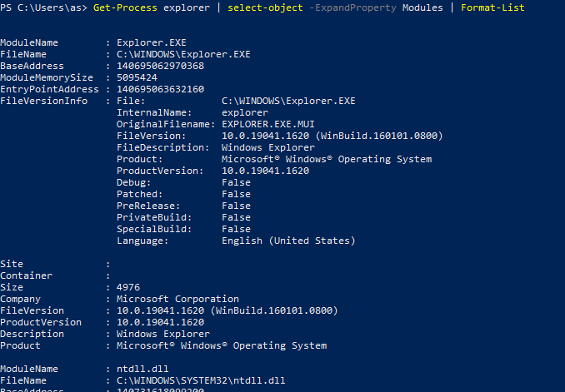This screenshot has width=565, height=392.
Task: Click the ntdll.dll ModuleName value
Action: [142, 369]
